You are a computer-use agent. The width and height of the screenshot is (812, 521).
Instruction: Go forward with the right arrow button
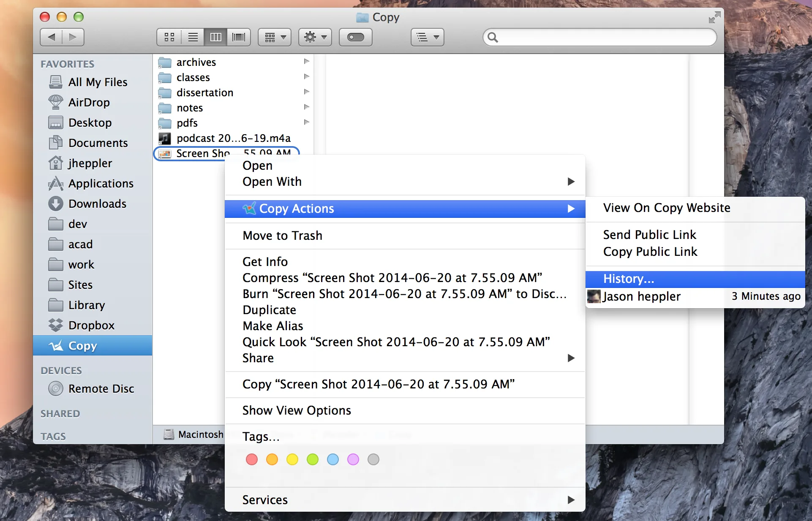pos(73,37)
